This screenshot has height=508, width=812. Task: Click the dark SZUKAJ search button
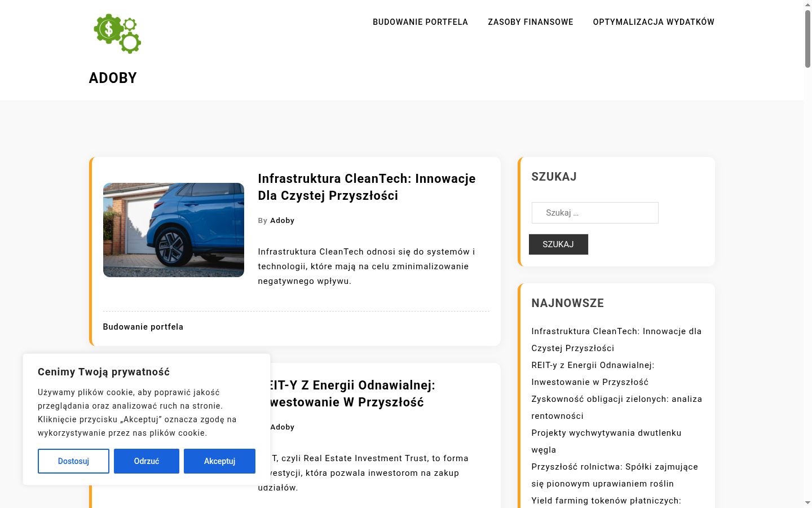558,244
